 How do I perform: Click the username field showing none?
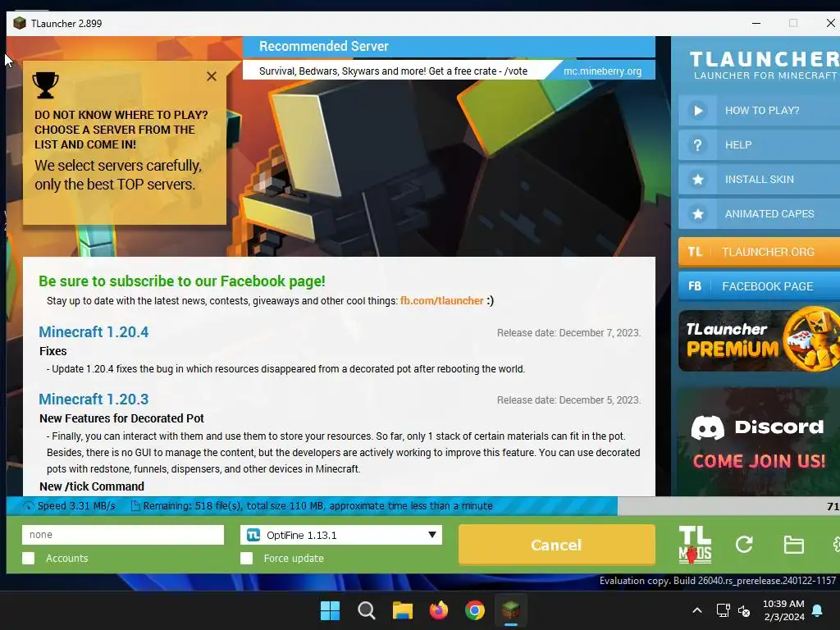pyautogui.click(x=123, y=535)
